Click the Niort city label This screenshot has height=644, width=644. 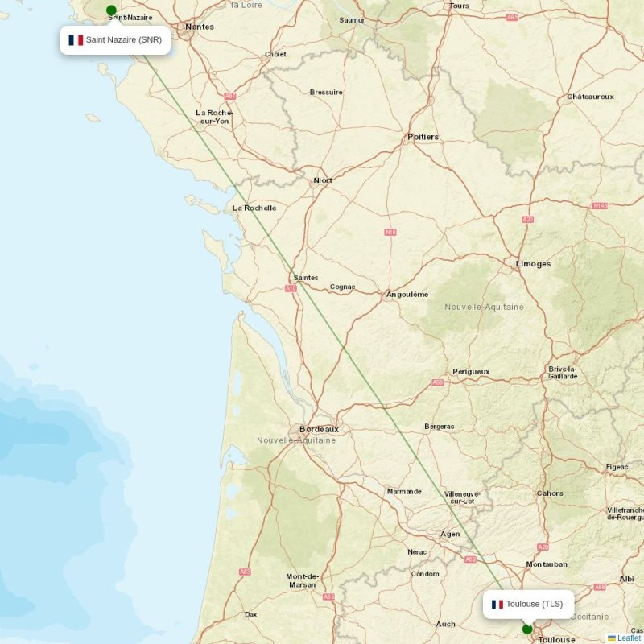point(323,180)
